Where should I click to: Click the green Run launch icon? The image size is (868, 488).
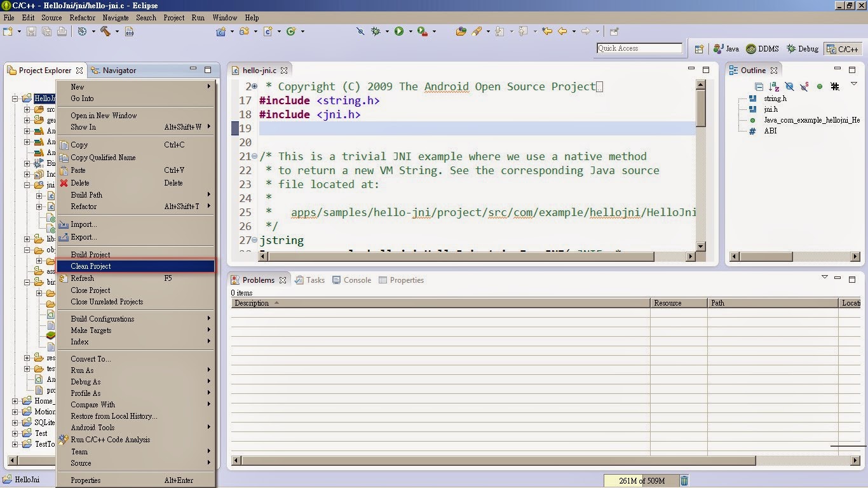[x=399, y=31]
